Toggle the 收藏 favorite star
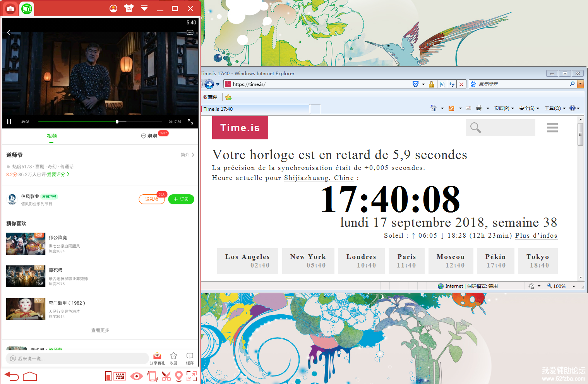This screenshot has height=384, width=588. [173, 358]
